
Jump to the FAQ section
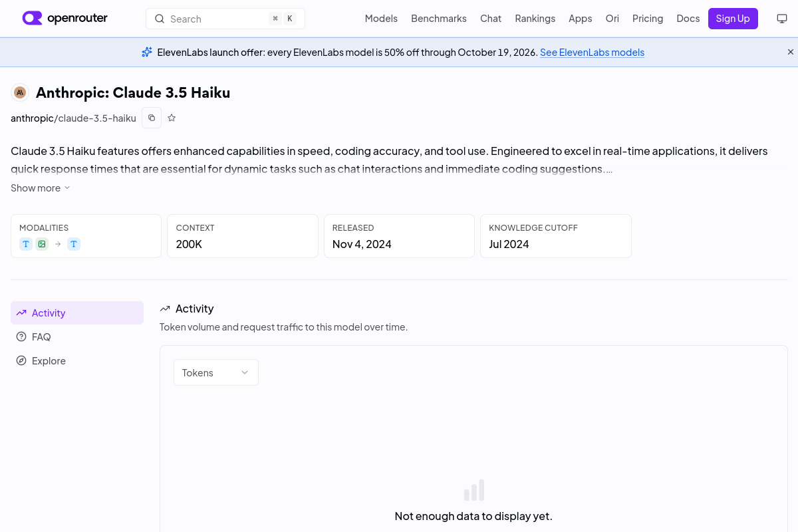click(x=77, y=337)
